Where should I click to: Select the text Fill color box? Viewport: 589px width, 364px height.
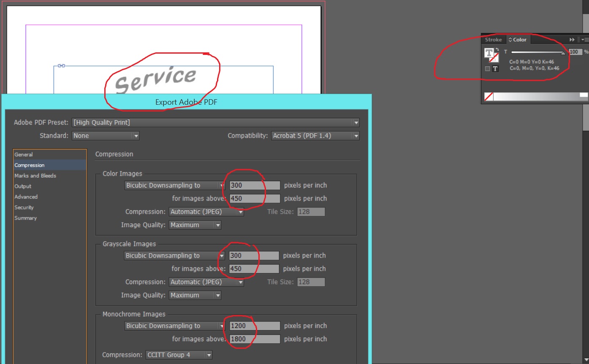tap(489, 53)
